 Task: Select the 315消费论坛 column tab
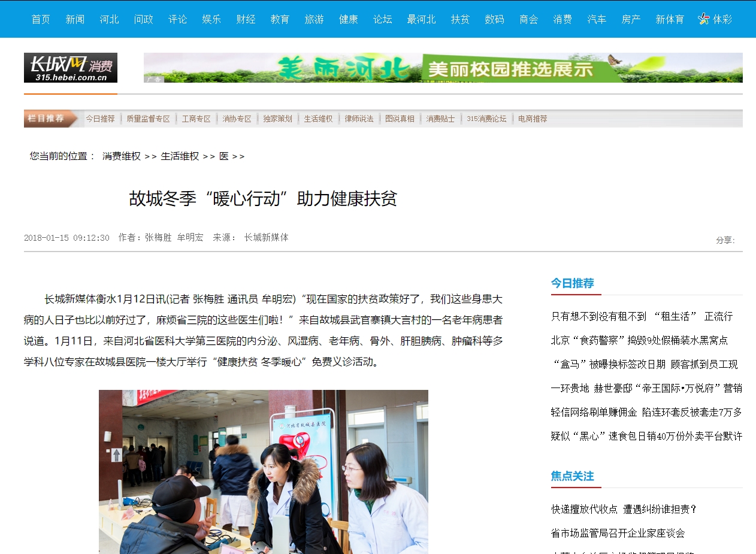(486, 119)
